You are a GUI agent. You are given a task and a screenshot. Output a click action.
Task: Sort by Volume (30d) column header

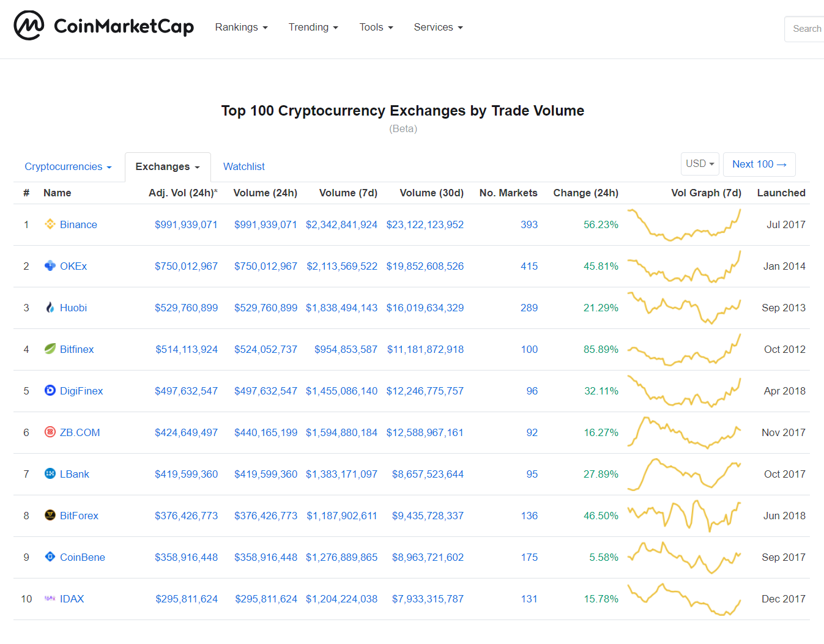coord(432,193)
